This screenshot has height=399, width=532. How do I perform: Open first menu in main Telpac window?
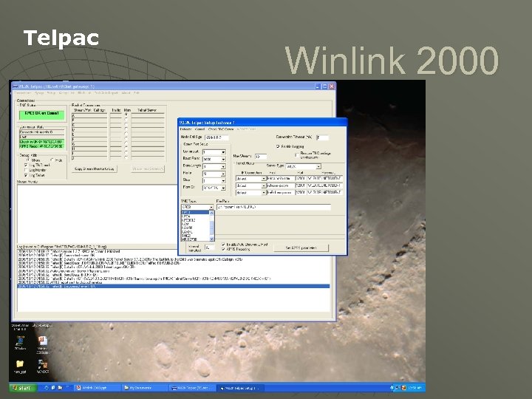click(22, 92)
